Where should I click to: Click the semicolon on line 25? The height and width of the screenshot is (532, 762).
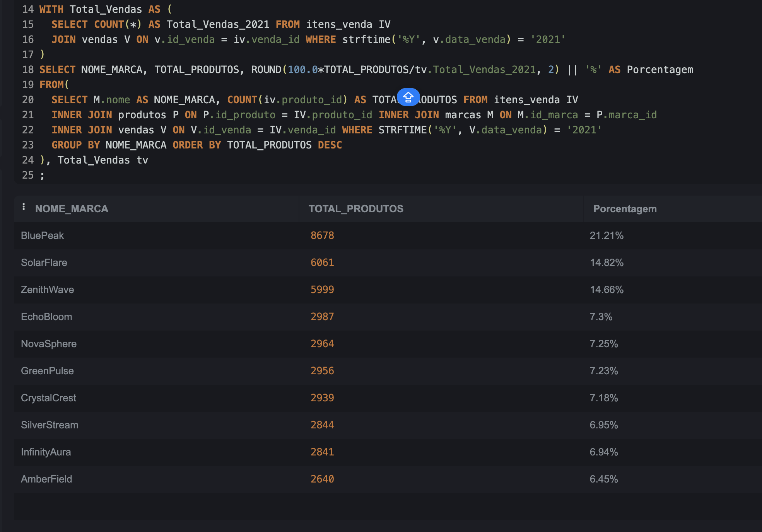pos(42,176)
